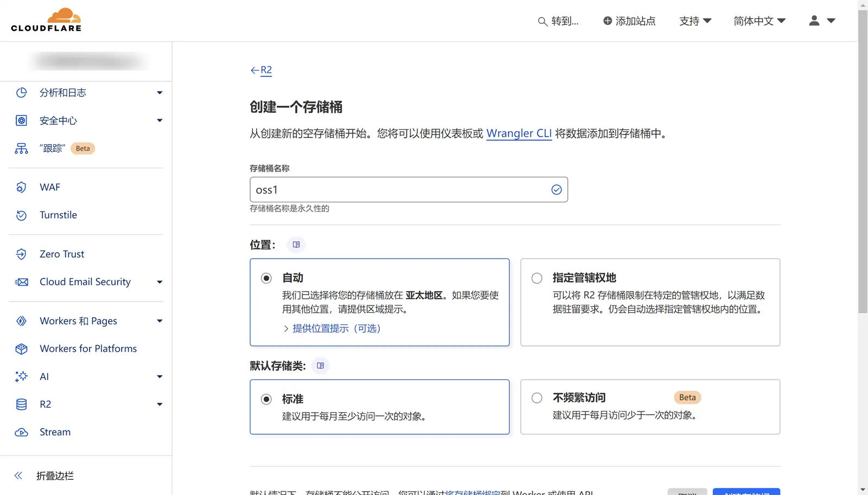This screenshot has width=868, height=495.
Task: Expand the 分析和日志 sidebar section
Action: (x=159, y=93)
